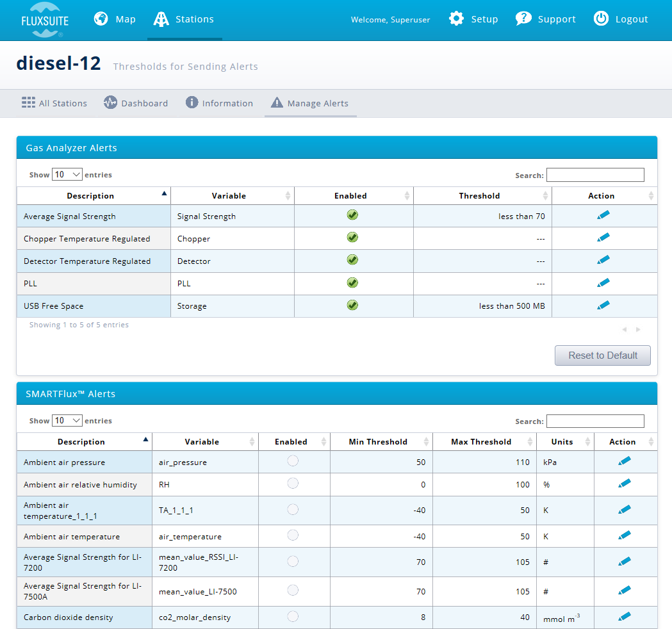672x629 pixels.
Task: Select the Manage Alerts tab
Action: pyautogui.click(x=310, y=103)
